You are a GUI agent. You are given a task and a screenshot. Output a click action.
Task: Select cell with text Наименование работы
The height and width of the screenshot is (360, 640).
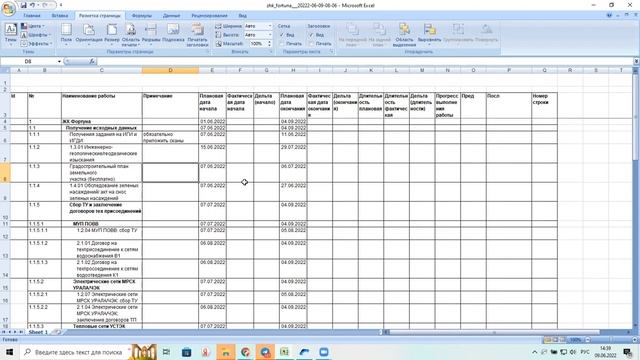pyautogui.click(x=102, y=105)
